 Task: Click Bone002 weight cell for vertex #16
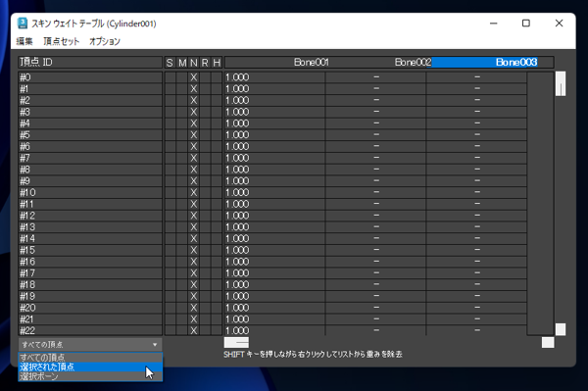(375, 262)
